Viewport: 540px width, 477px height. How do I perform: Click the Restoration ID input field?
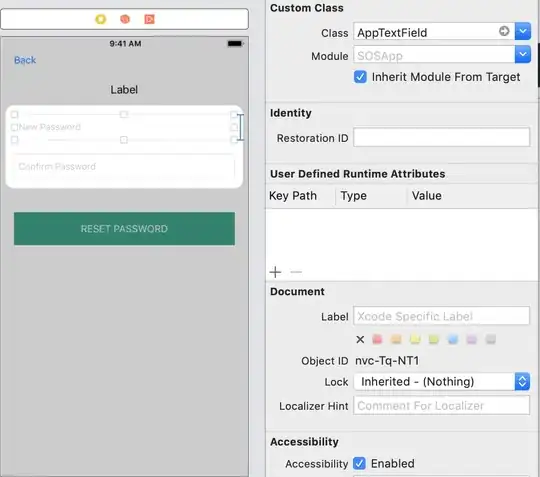(442, 137)
